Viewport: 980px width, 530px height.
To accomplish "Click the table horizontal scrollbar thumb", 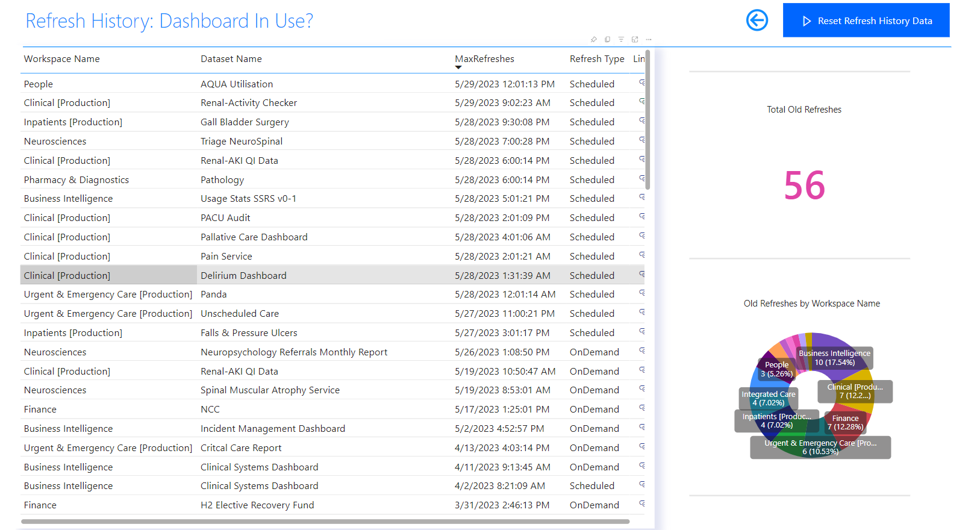I will 325,522.
